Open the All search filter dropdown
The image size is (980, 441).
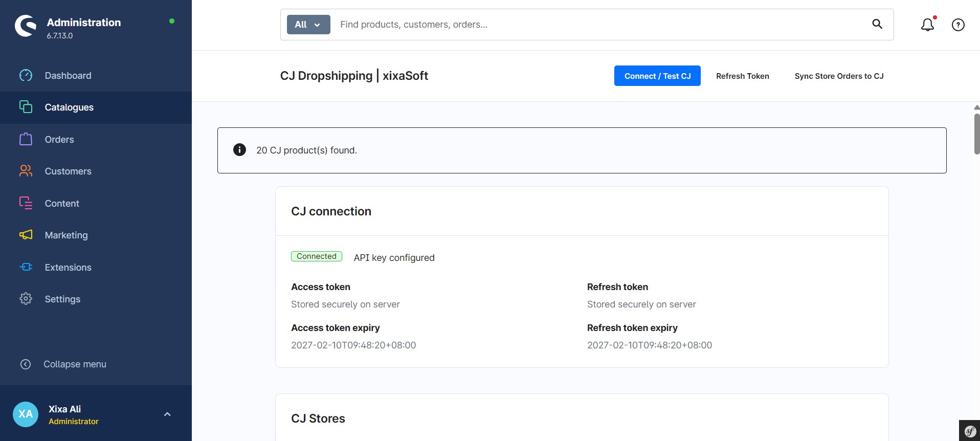(308, 25)
